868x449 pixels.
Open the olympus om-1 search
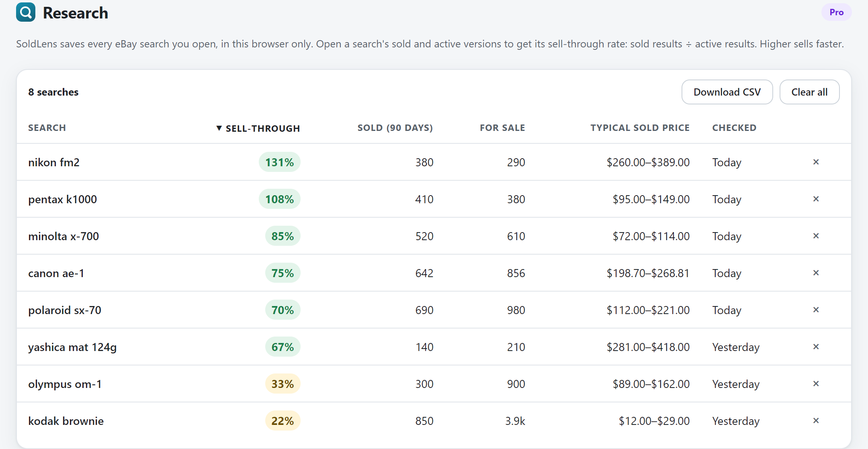point(65,384)
